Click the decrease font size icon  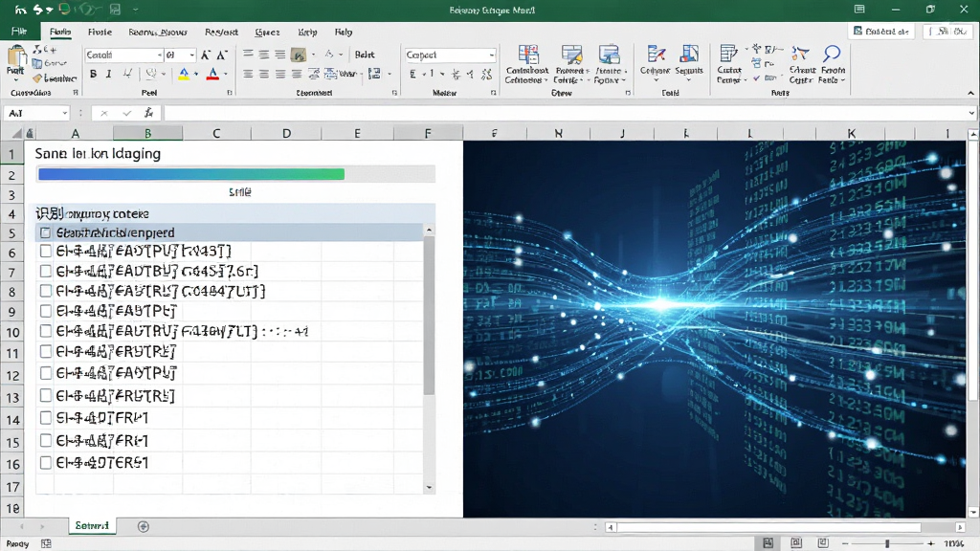point(221,55)
